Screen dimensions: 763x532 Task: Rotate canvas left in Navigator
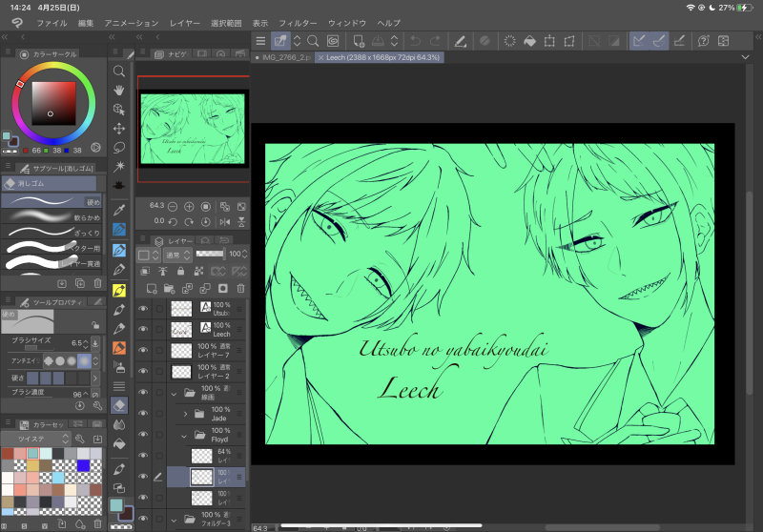[x=173, y=222]
